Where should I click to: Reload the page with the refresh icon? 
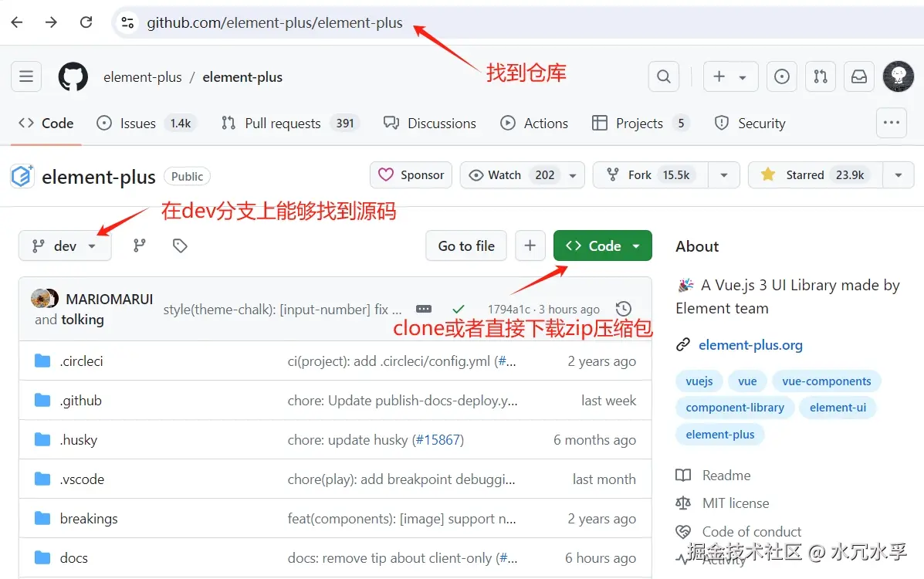[x=86, y=22]
